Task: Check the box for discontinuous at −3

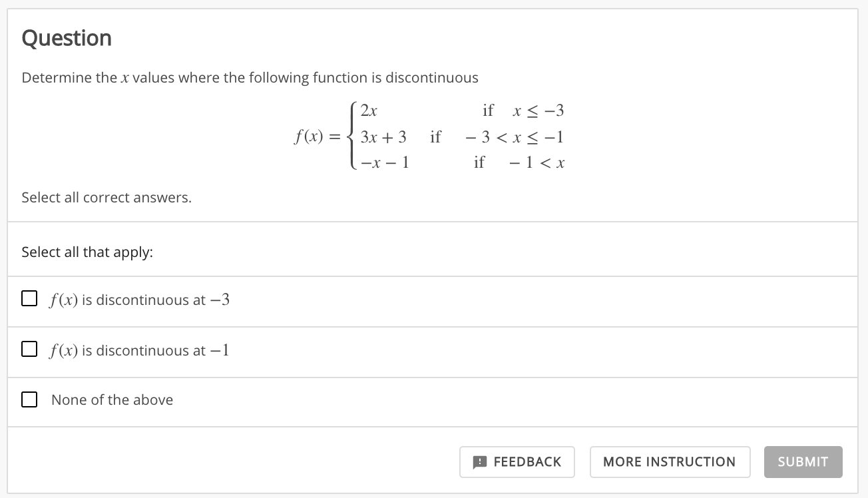Action: (29, 298)
